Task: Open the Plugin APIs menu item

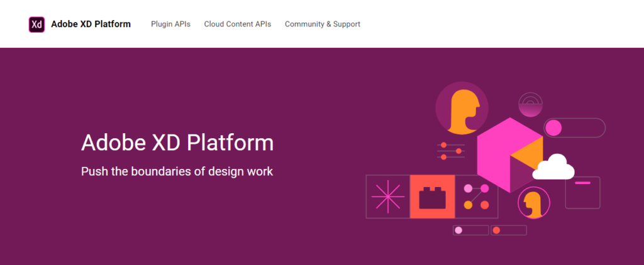Action: [172, 24]
